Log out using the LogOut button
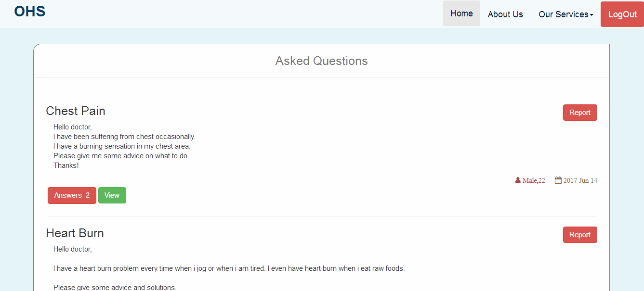Image resolution: width=644 pixels, height=291 pixels. pos(622,14)
